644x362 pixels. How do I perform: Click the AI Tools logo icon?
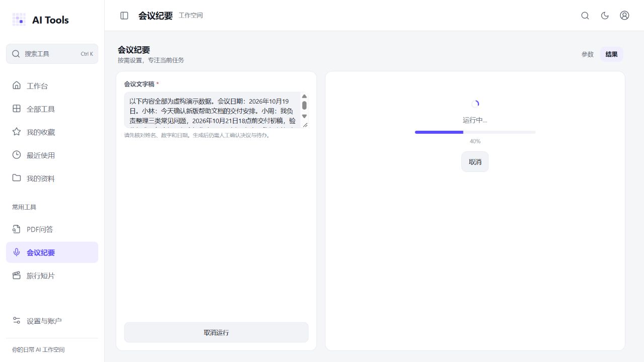coord(19,20)
